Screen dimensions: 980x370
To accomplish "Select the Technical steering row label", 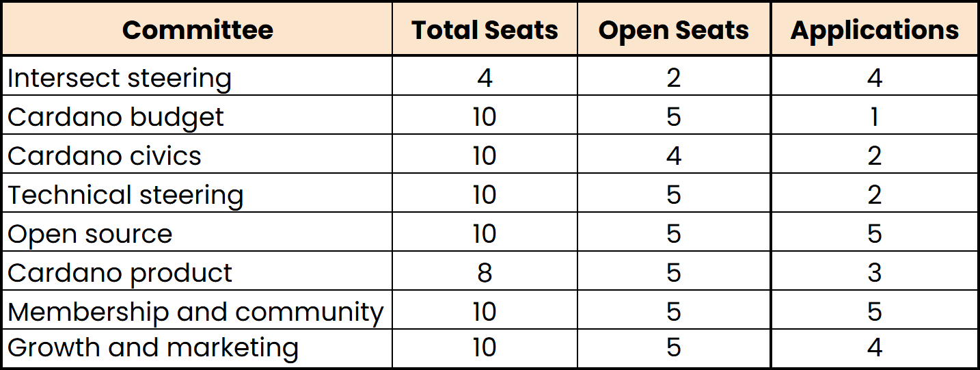I will (x=126, y=195).
